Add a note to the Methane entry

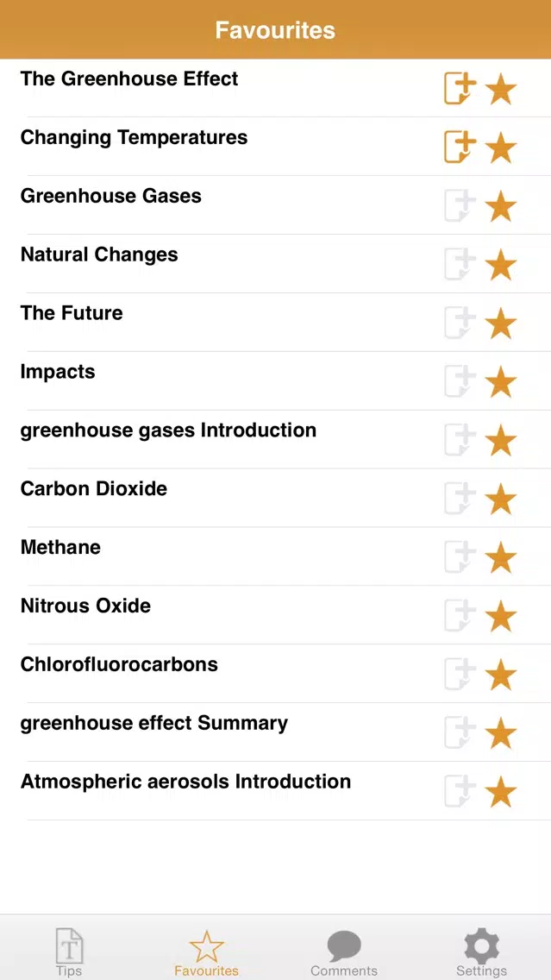pyautogui.click(x=460, y=557)
